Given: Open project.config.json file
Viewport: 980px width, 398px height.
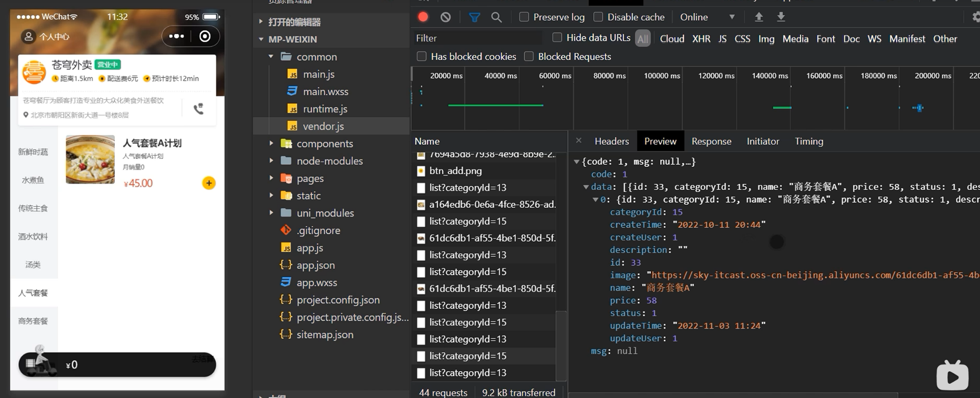Looking at the screenshot, I should [338, 300].
